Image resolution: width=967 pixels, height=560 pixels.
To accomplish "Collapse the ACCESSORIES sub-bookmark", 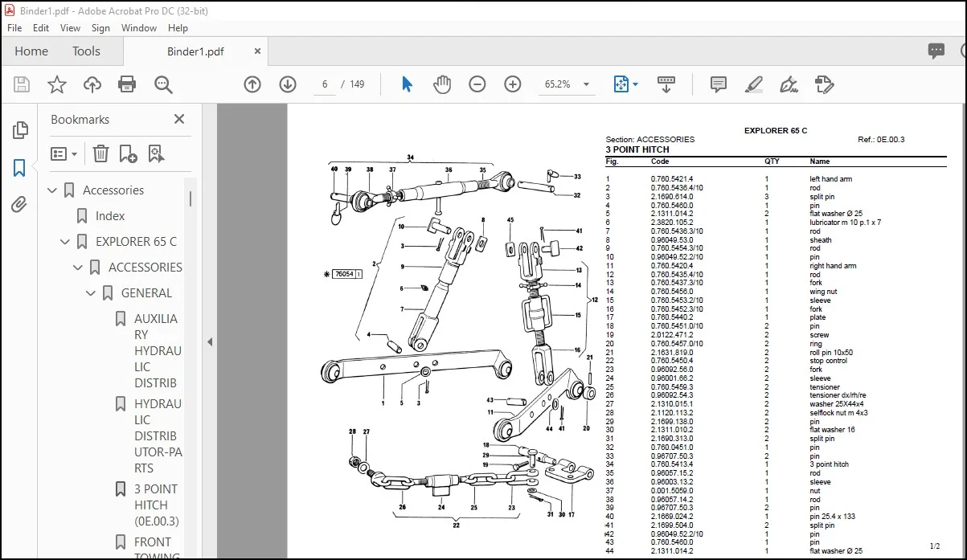I will (x=78, y=268).
